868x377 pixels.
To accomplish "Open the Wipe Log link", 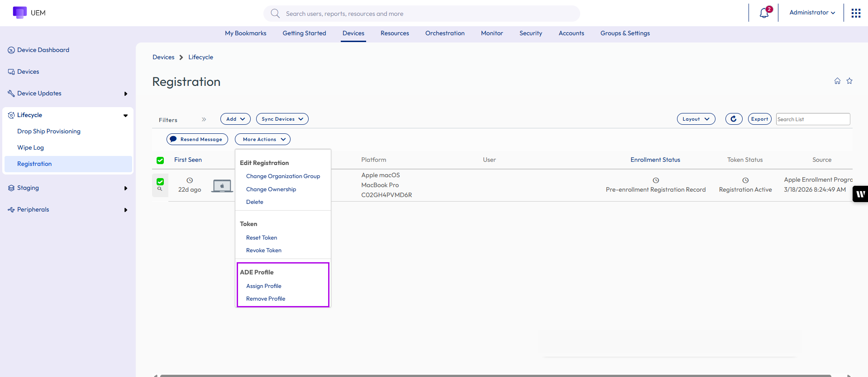I will coord(31,148).
